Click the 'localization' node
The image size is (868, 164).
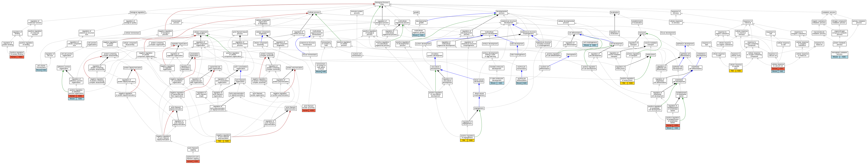[615, 12]
